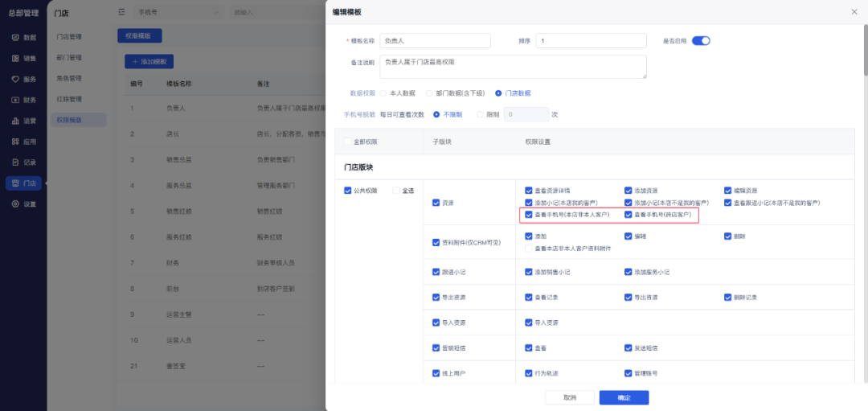Click the 服务 heart icon
The width and height of the screenshot is (868, 411).
(x=16, y=79)
